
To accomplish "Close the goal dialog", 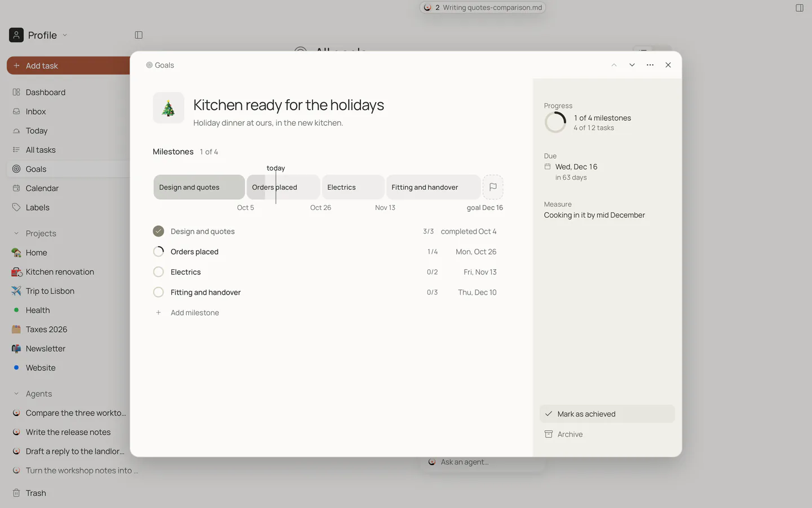I will [668, 65].
